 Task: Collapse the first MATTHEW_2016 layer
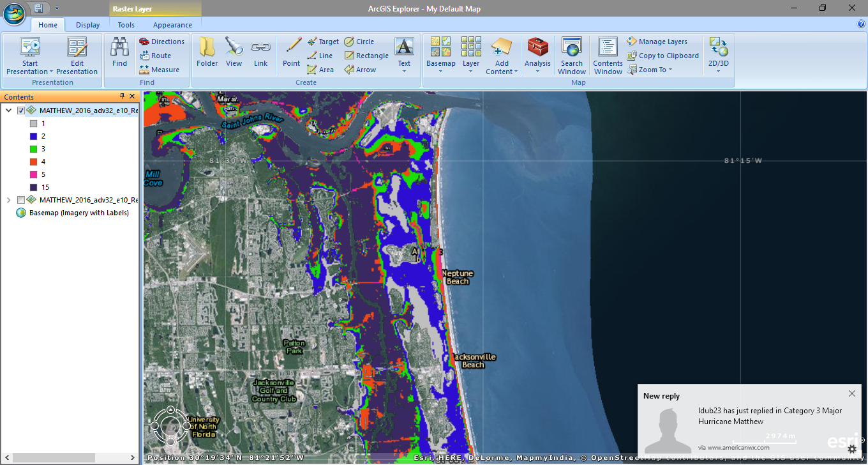(8, 111)
